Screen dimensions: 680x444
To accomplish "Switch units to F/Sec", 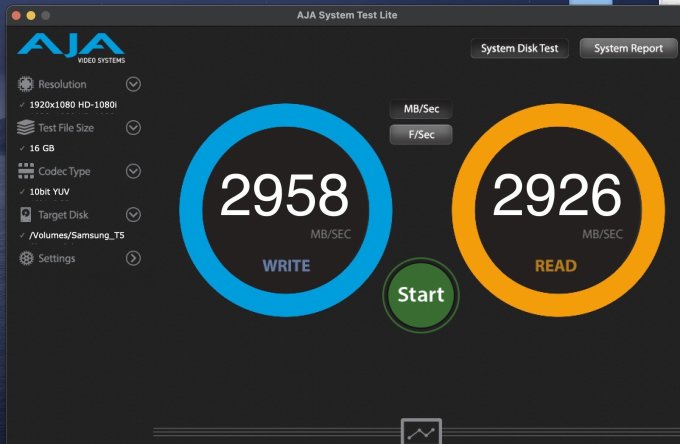I will click(x=421, y=134).
